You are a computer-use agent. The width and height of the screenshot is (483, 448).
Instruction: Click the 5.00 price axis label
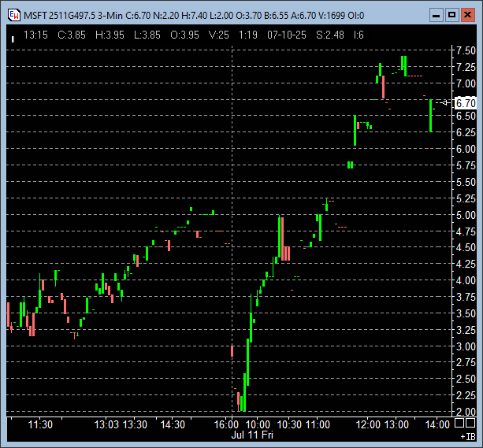click(x=466, y=215)
